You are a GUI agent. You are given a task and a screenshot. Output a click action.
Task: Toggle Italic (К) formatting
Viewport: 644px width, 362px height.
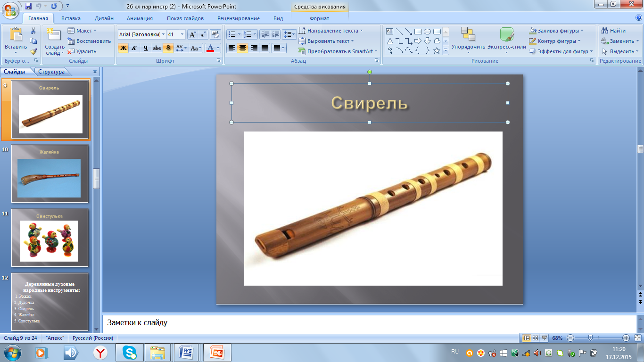pos(134,48)
